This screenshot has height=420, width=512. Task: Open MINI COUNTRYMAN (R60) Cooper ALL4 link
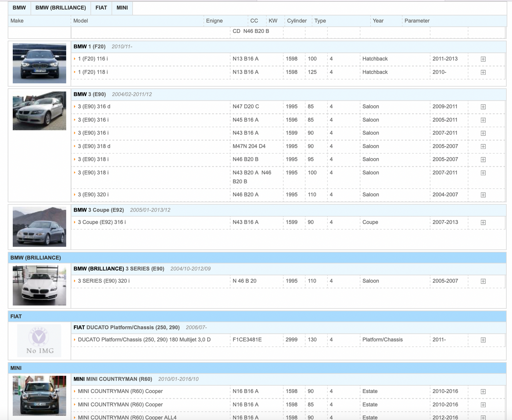pyautogui.click(x=127, y=417)
